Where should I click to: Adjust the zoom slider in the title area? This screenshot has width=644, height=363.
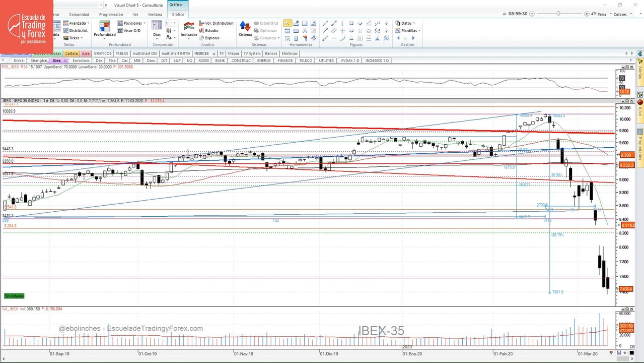558,14
